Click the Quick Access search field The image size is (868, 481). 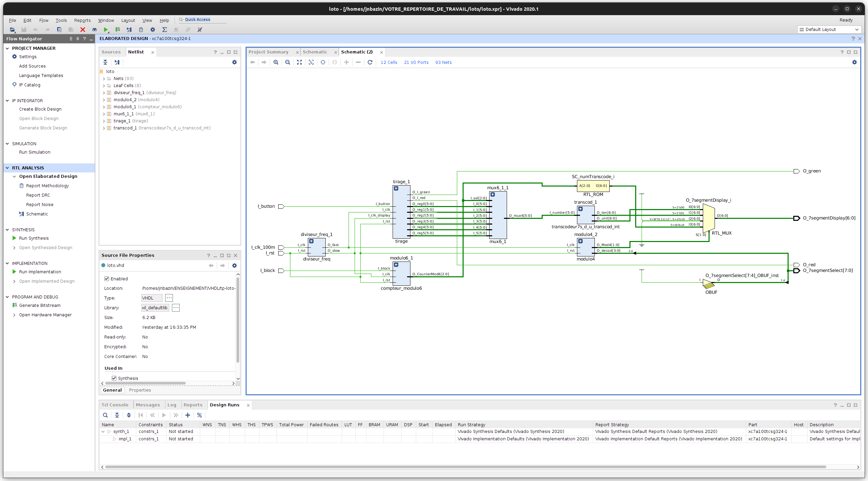point(202,20)
